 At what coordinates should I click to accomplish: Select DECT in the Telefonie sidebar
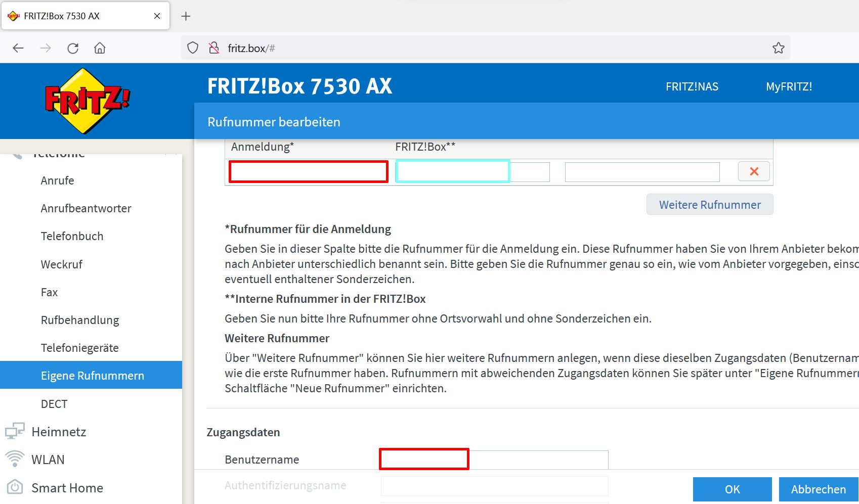(54, 403)
